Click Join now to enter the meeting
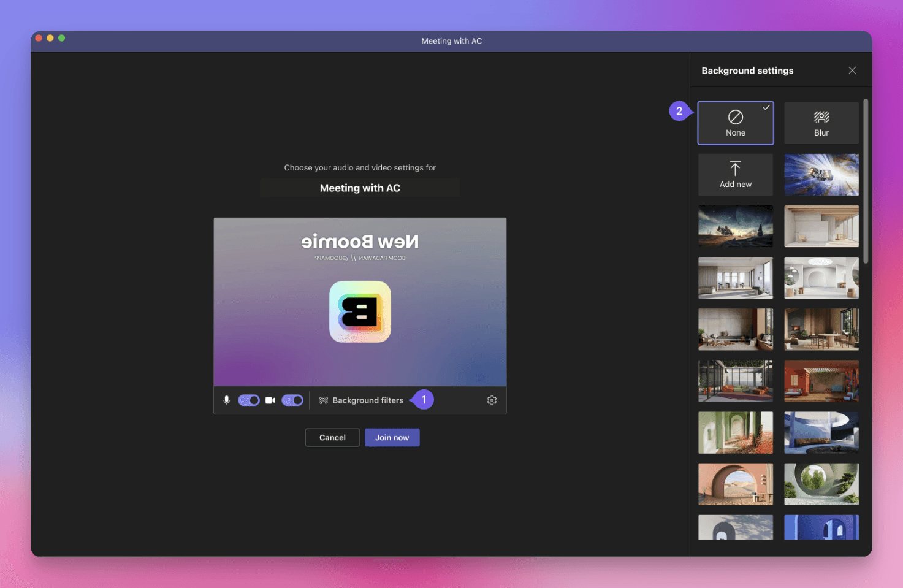 392,438
